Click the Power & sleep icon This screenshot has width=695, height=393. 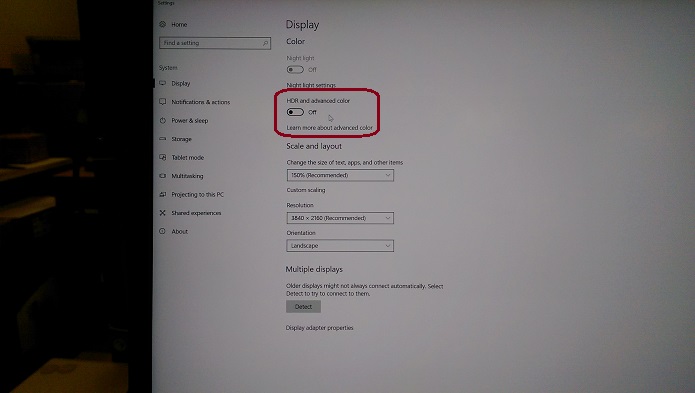[163, 121]
